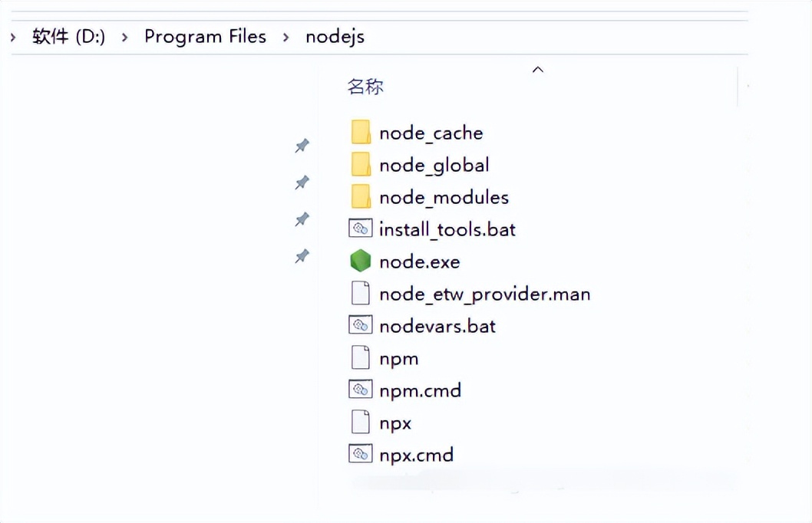This screenshot has height=523, width=812.
Task: Select the nodevars.bat file name
Action: coord(437,327)
